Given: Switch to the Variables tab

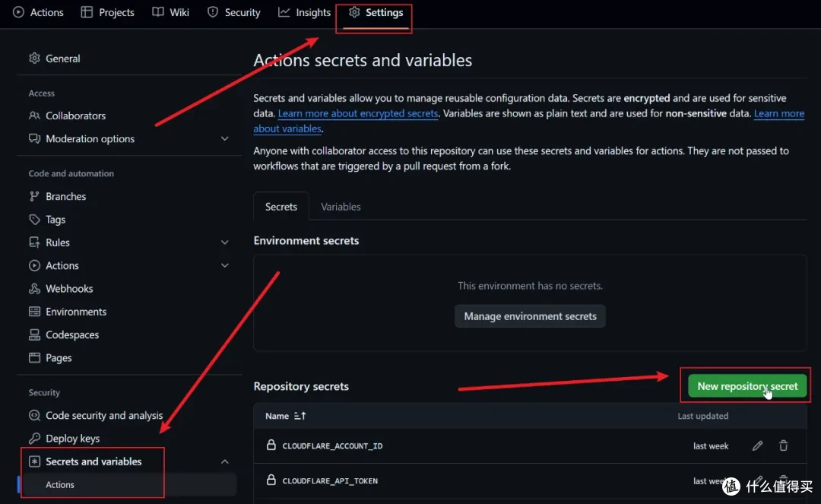Looking at the screenshot, I should pos(341,206).
